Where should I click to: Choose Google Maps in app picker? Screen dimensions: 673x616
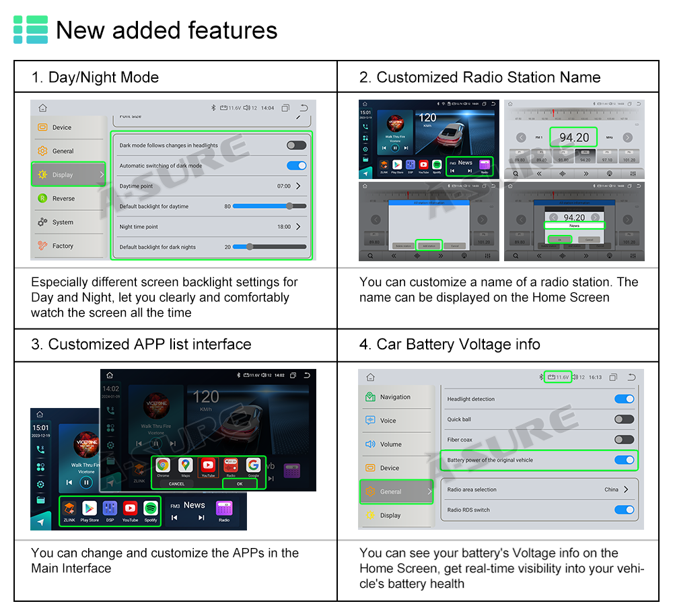click(186, 466)
